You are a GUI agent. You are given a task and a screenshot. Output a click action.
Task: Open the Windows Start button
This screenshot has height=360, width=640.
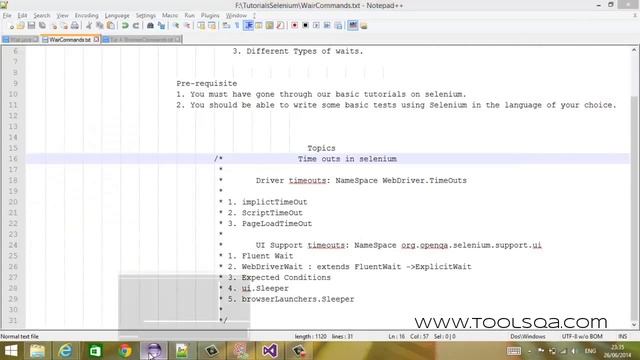coord(11,351)
